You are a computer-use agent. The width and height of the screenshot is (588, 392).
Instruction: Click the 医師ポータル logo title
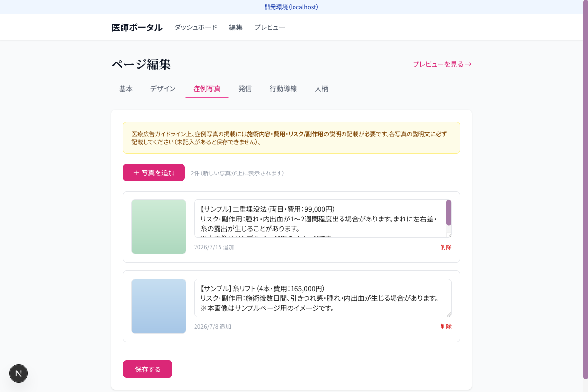tap(137, 27)
